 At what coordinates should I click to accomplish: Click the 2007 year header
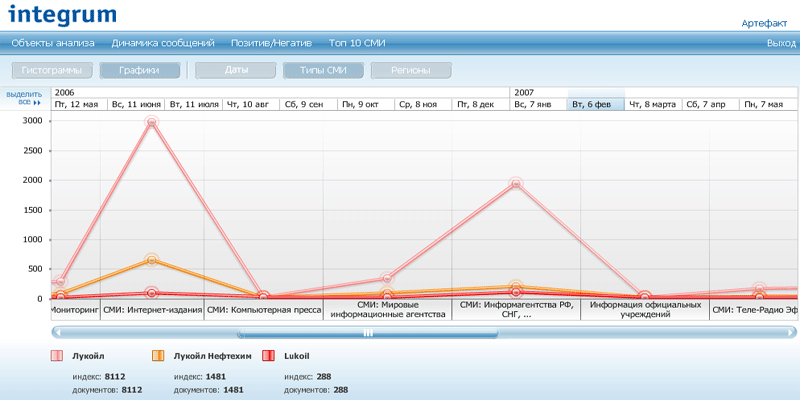[x=654, y=93]
